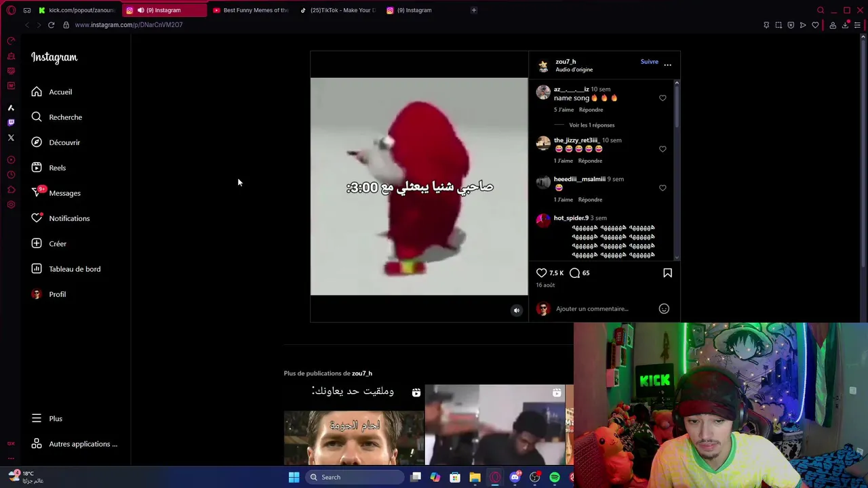The width and height of the screenshot is (868, 488).
Task: Like the_jizzy_ret3iii's comment
Action: [x=663, y=149]
